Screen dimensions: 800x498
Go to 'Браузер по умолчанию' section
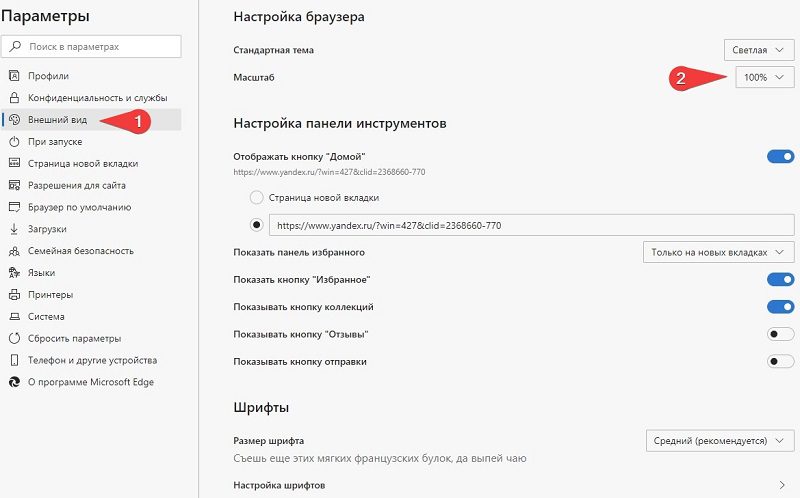point(78,207)
